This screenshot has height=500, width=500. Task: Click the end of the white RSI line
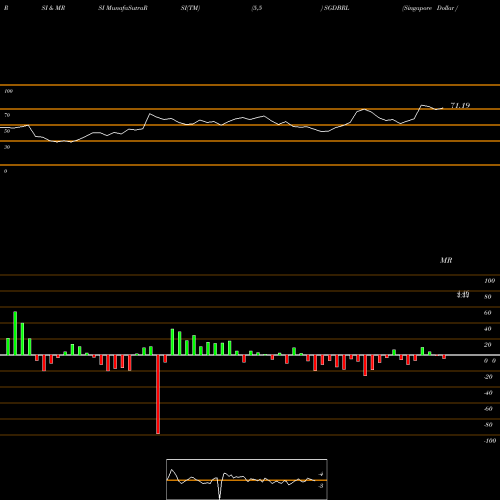click(x=443, y=108)
